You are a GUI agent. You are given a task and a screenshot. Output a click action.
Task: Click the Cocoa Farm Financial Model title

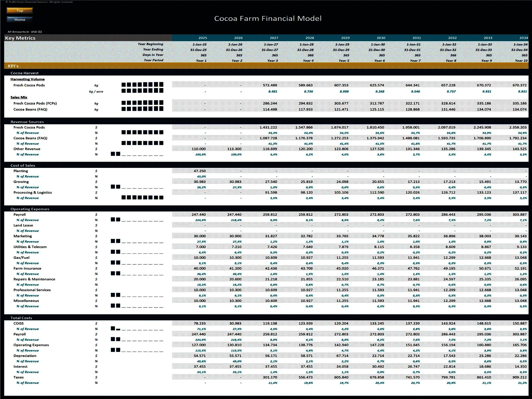[x=268, y=19]
